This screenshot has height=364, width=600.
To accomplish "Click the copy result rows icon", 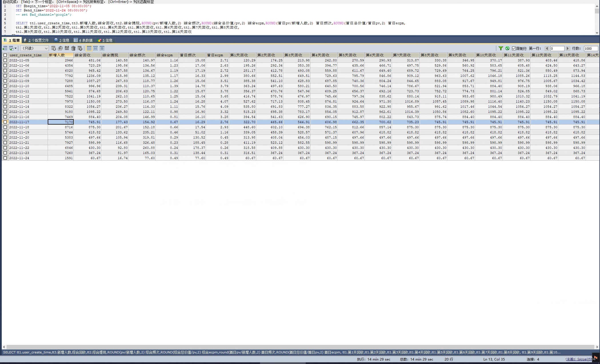I will (11, 48).
